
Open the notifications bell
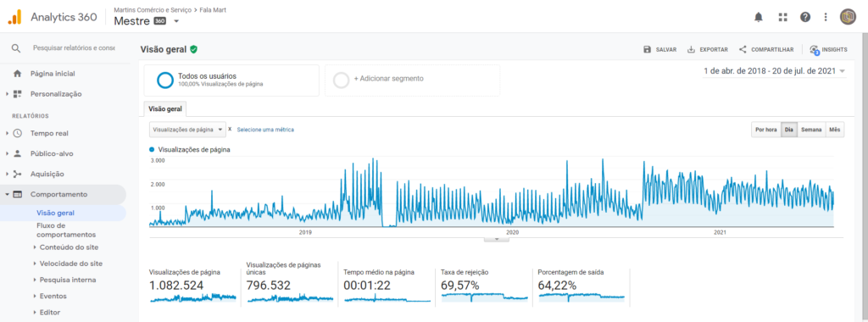click(x=759, y=17)
